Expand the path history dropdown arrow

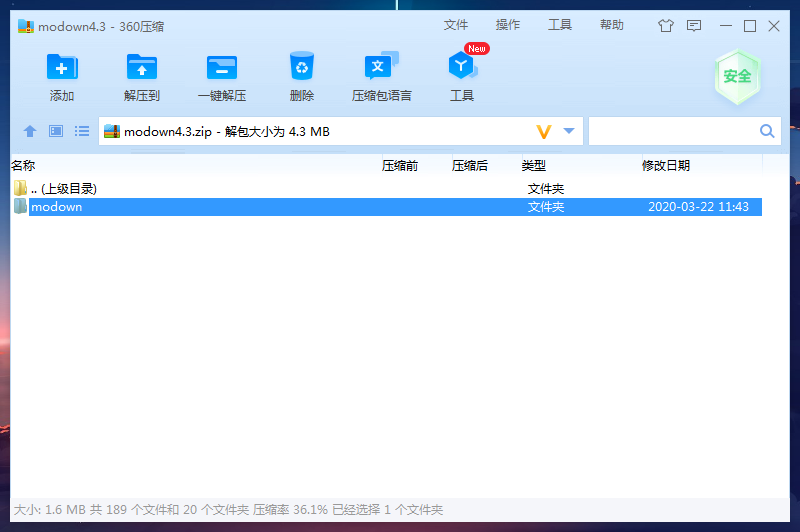[x=569, y=131]
